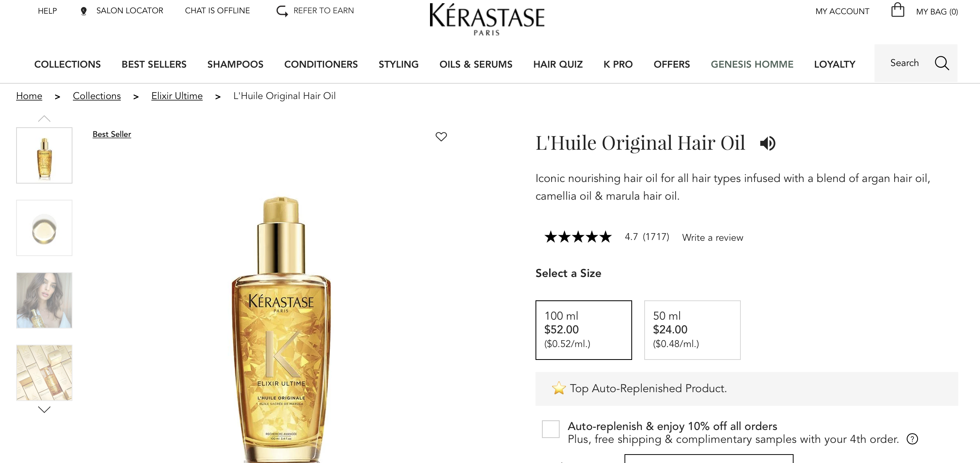Play the product name audio speaker icon
980x463 pixels.
[767, 143]
